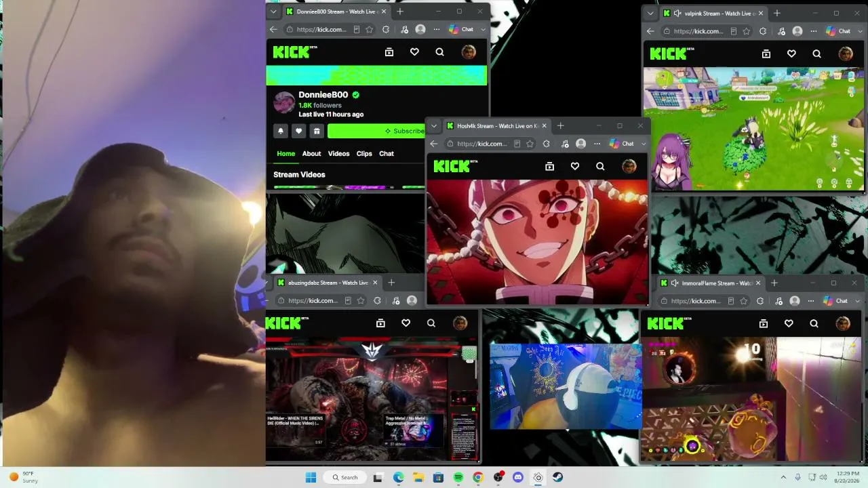Favorite the page in the DonnieeB00 window
Image resolution: width=868 pixels, height=488 pixels.
coord(370,30)
